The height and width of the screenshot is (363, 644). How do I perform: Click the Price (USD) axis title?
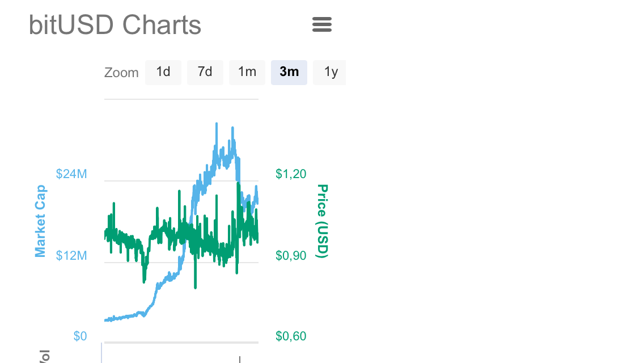(x=322, y=221)
